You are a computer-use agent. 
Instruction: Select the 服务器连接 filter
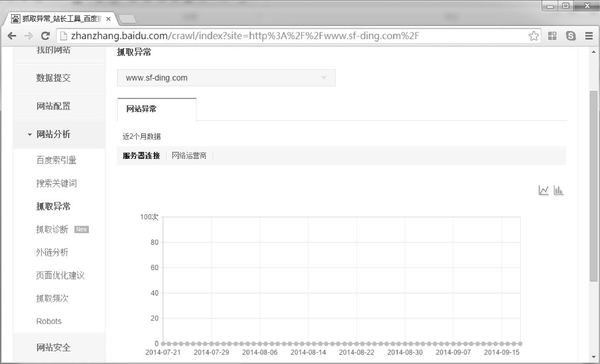[x=141, y=156]
